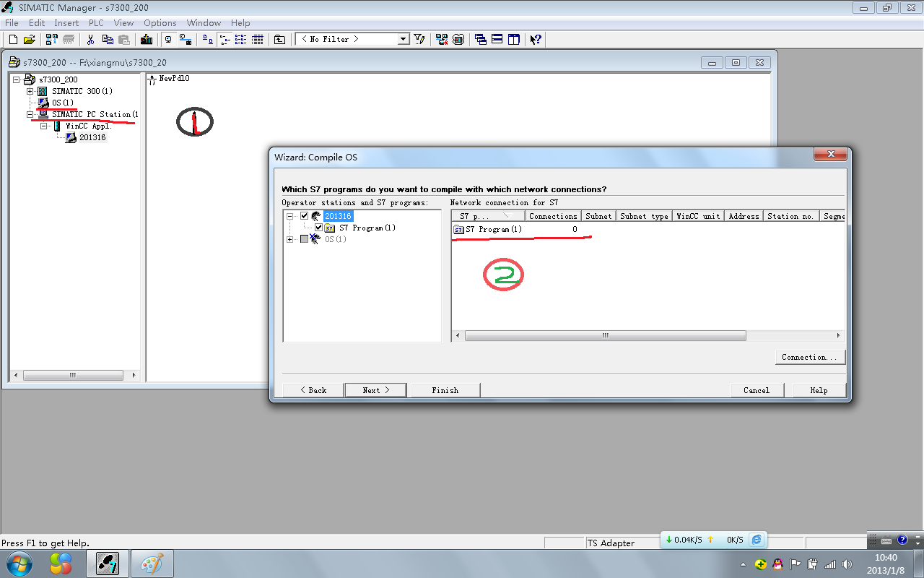
Task: Click right arrow of connection list scrollbar
Action: pyautogui.click(x=838, y=336)
